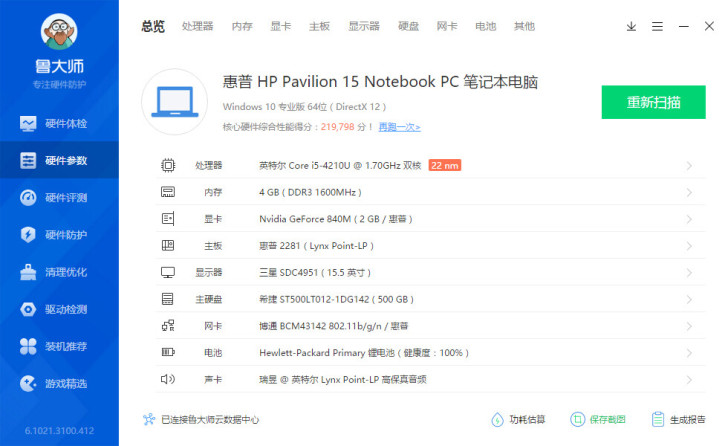Switch to the 显卡 tab

[x=280, y=26]
